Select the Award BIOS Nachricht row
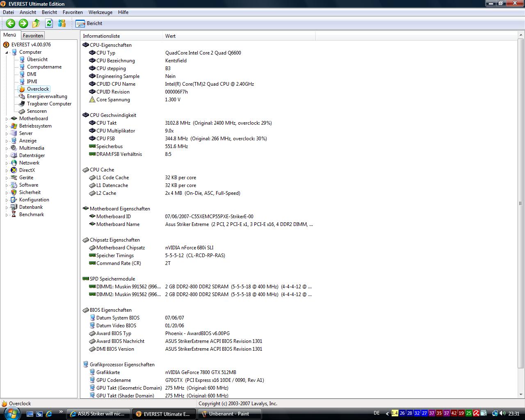 (198, 341)
